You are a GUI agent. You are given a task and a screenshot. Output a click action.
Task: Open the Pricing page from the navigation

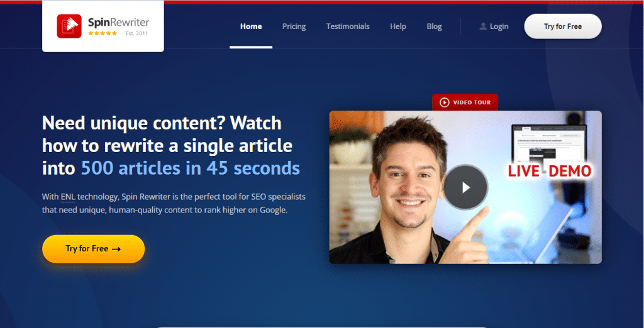click(294, 26)
